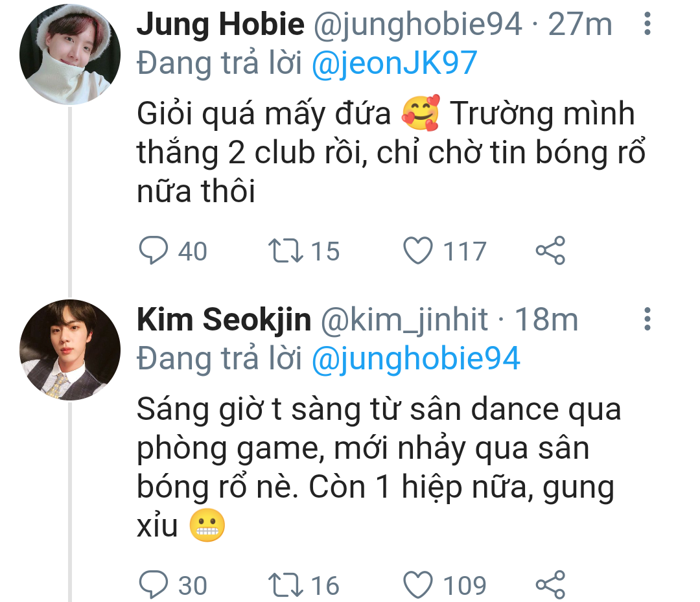The width and height of the screenshot is (700, 602).
Task: Share Jung Hobie's tweet
Action: pos(550,251)
